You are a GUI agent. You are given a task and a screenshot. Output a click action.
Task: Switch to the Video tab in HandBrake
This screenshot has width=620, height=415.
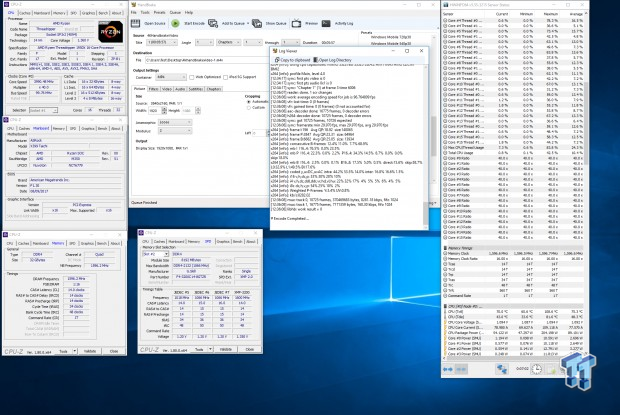pos(167,89)
